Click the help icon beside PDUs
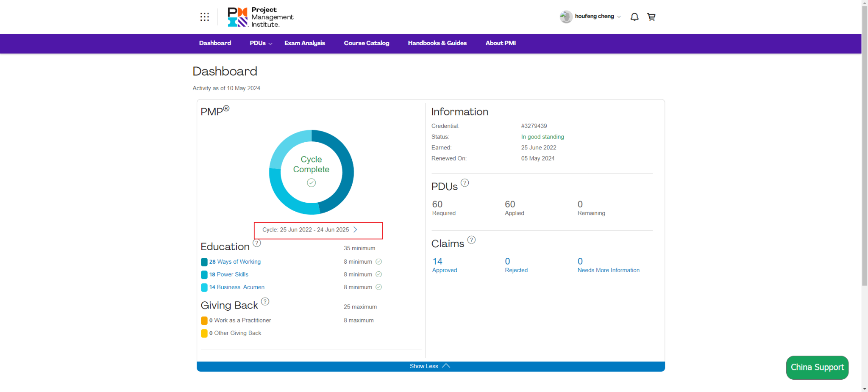This screenshot has height=392, width=868. coord(465,183)
